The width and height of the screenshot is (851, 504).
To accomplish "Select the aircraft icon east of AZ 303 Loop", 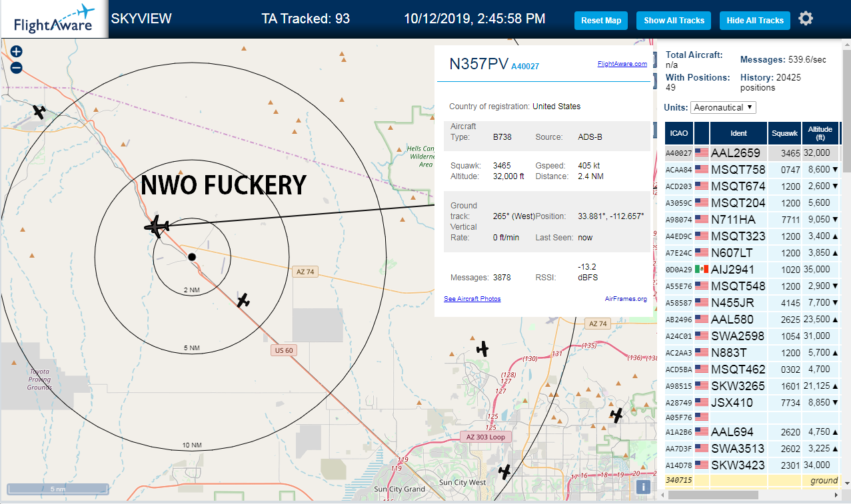I will [x=617, y=415].
